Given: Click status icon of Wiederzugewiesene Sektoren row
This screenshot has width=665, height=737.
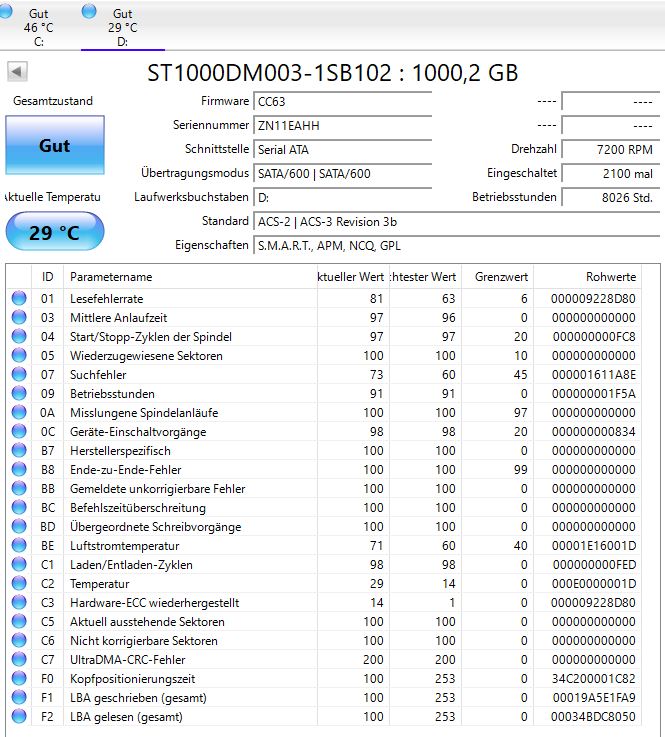Looking at the screenshot, I should (x=19, y=355).
